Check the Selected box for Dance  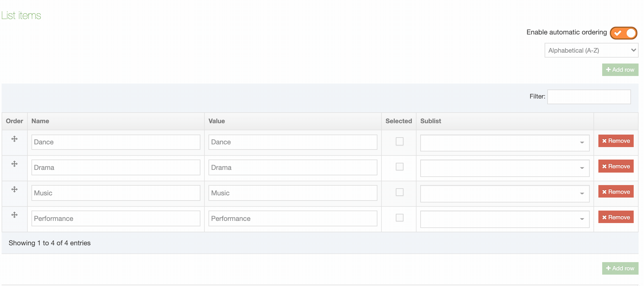pos(399,141)
